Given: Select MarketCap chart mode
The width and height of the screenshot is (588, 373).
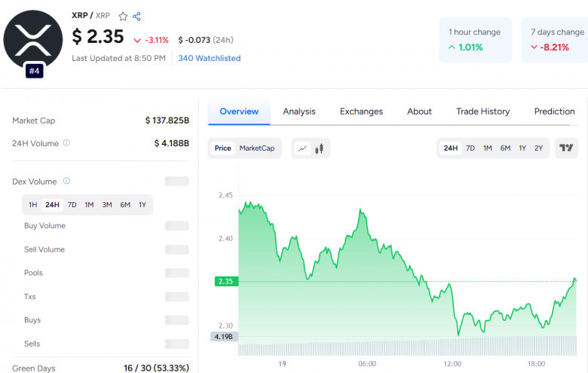Looking at the screenshot, I should [257, 148].
